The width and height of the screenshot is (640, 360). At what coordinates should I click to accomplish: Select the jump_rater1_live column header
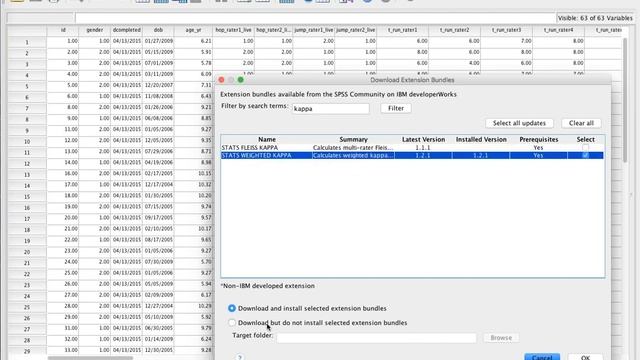click(x=313, y=30)
